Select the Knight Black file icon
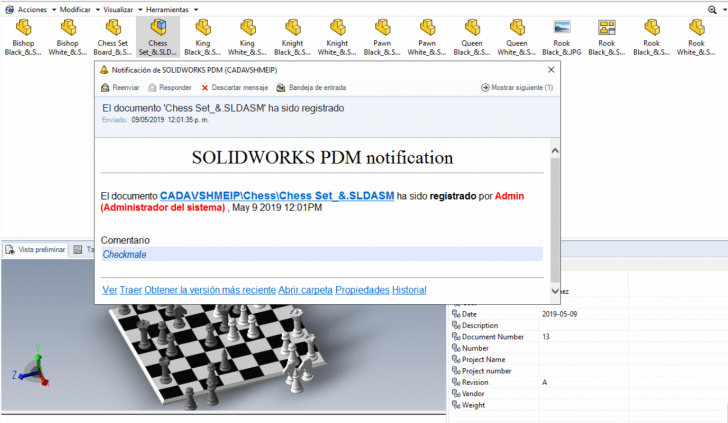The height and width of the screenshot is (423, 728). point(292,28)
